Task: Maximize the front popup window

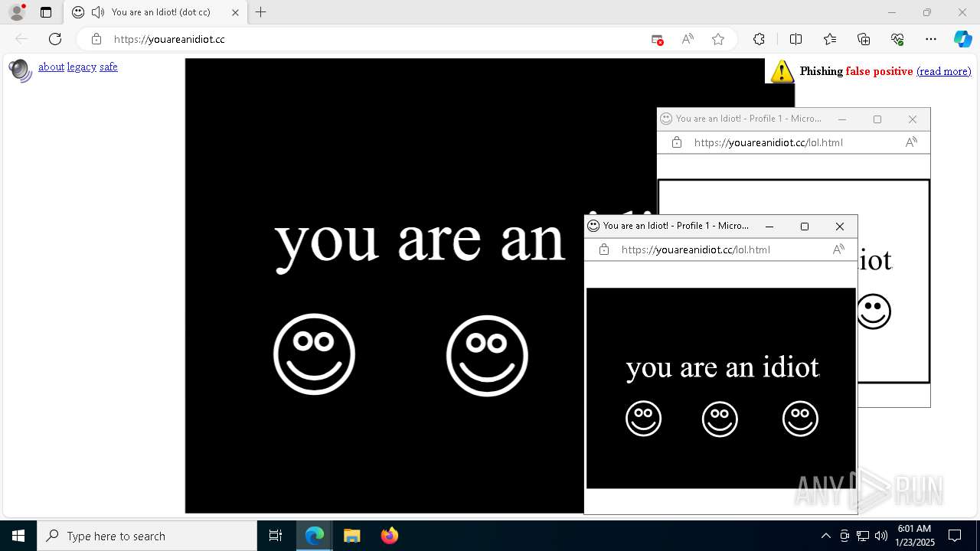Action: 805,226
